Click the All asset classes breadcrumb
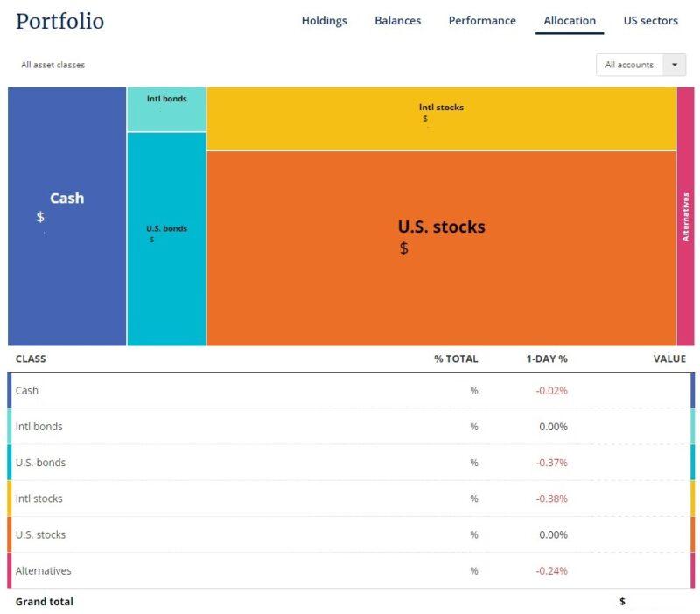 tap(53, 65)
